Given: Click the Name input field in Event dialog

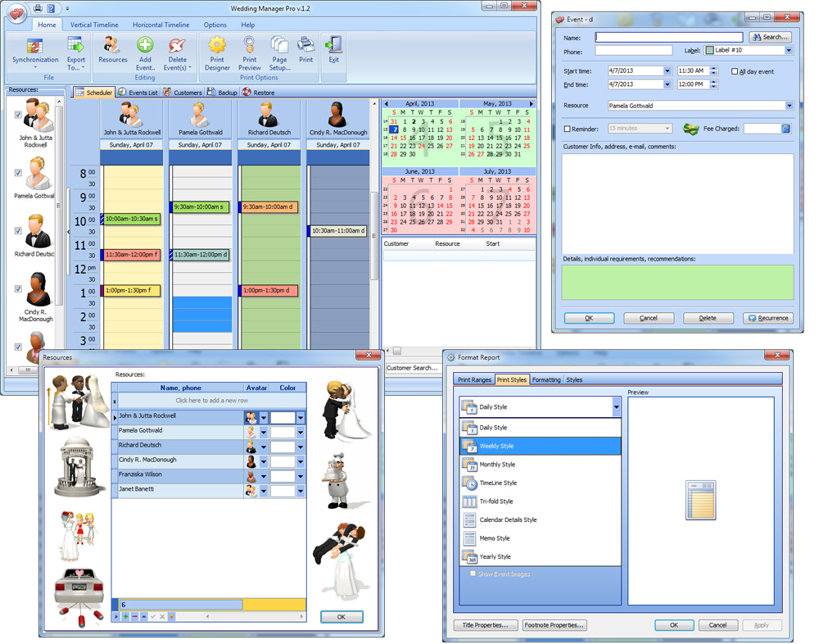Looking at the screenshot, I should pyautogui.click(x=668, y=36).
